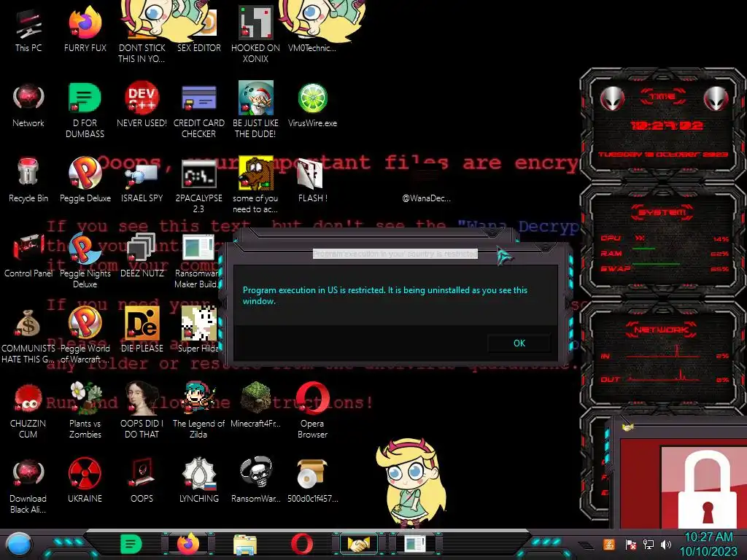Select the DIE PLEASE icon

(x=142, y=331)
